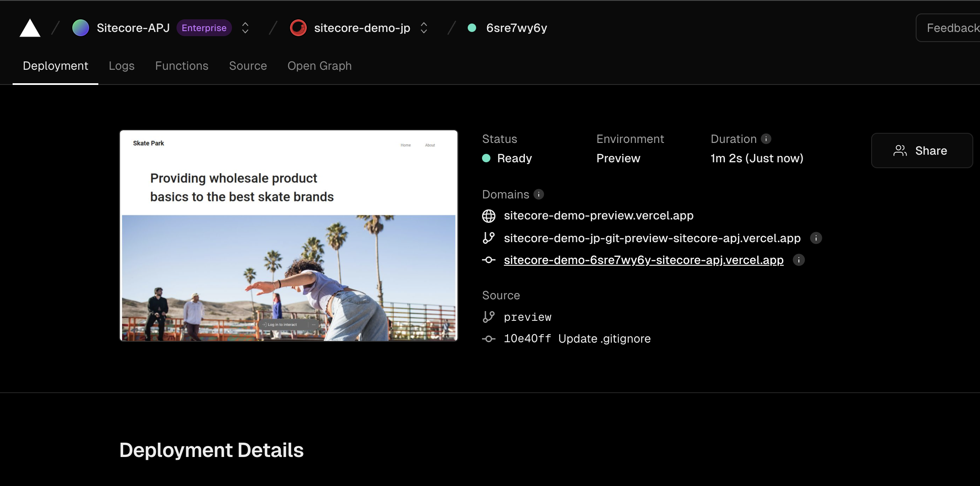Click the Domains info tooltip icon
Image resolution: width=980 pixels, height=486 pixels.
(539, 194)
